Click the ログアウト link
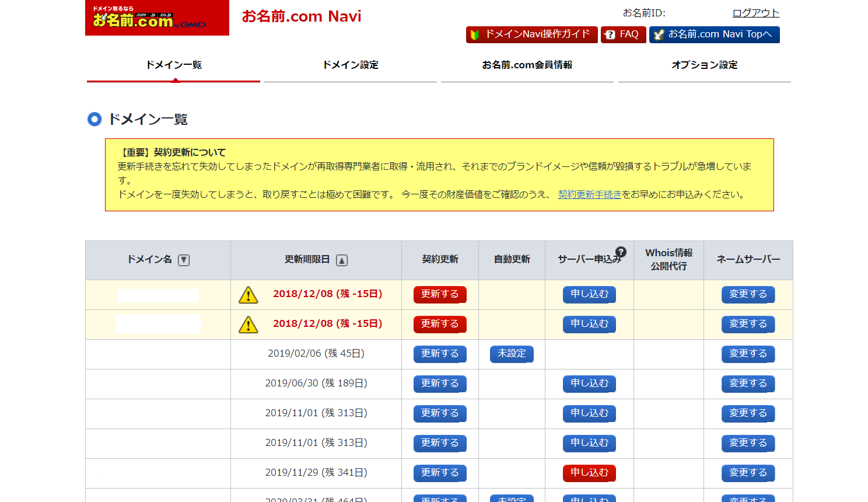Image resolution: width=868 pixels, height=502 pixels. click(756, 13)
